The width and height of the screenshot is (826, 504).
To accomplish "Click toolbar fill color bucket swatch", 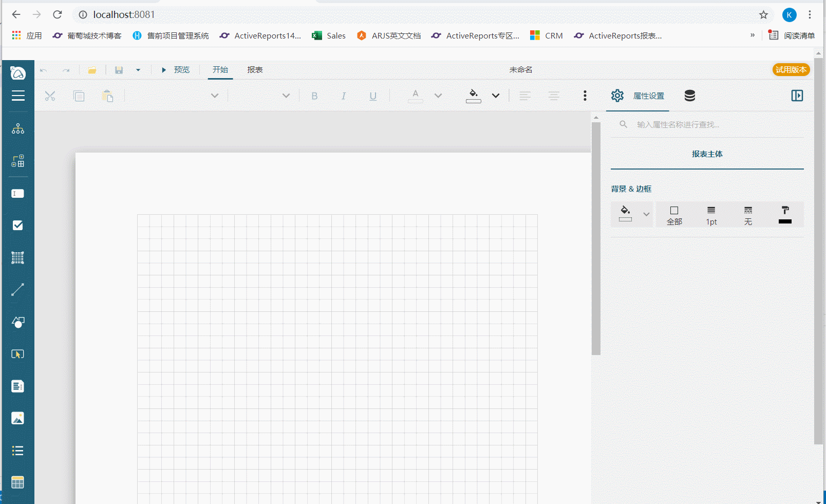I will tap(474, 96).
